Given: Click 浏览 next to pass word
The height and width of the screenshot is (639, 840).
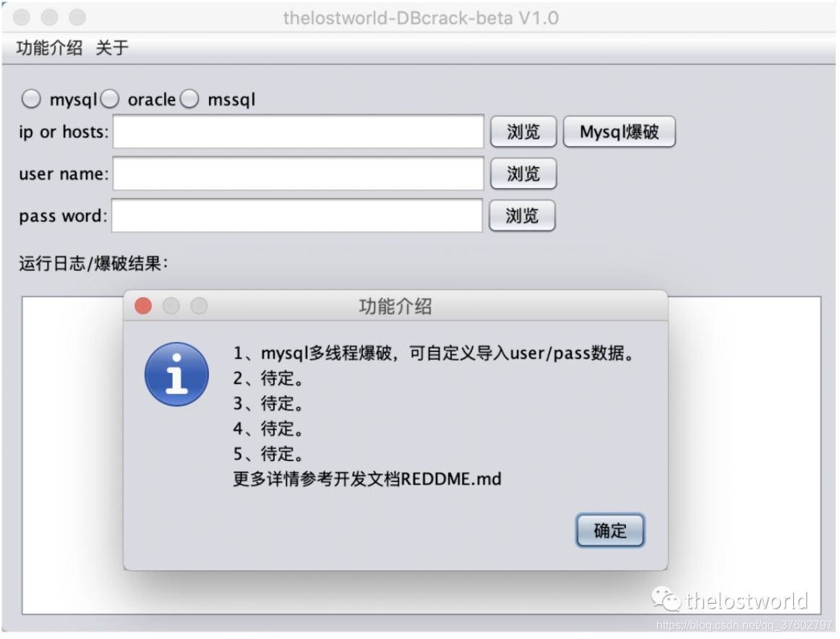Looking at the screenshot, I should tap(522, 216).
